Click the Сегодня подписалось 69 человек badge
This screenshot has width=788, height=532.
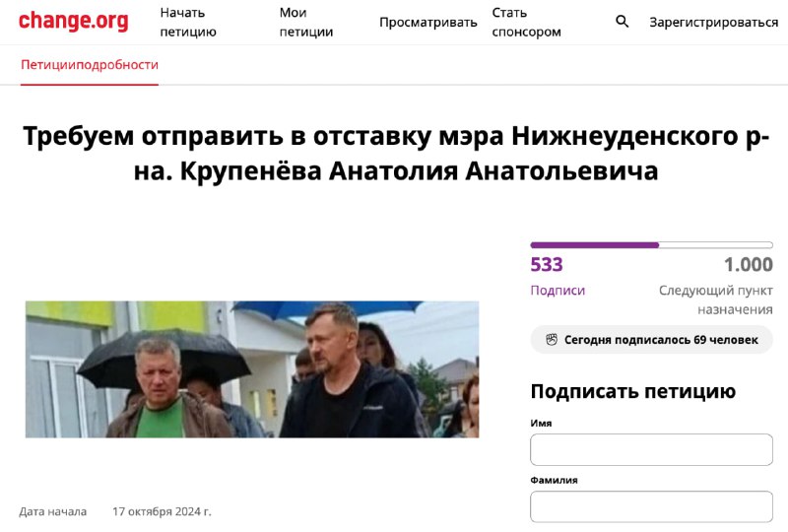pyautogui.click(x=651, y=340)
